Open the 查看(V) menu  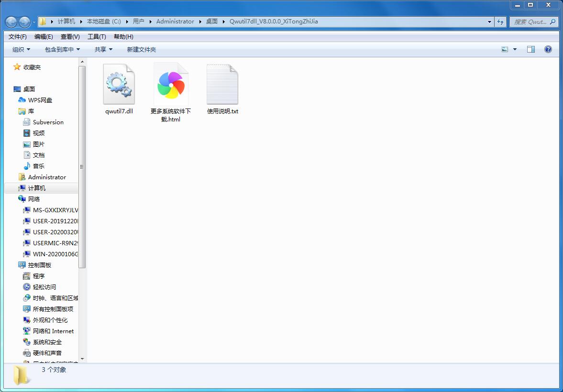70,37
